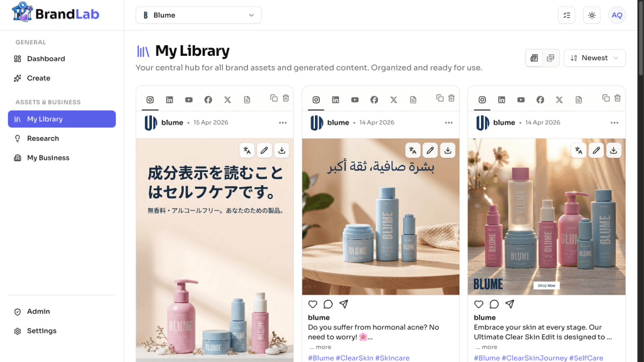Duplicate the hormonal acne post card

pyautogui.click(x=440, y=98)
